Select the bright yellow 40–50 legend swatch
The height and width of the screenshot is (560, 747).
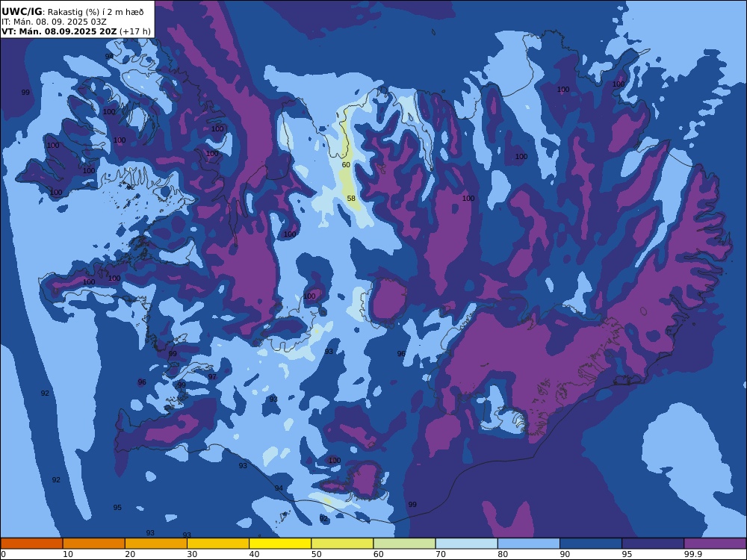[280, 544]
